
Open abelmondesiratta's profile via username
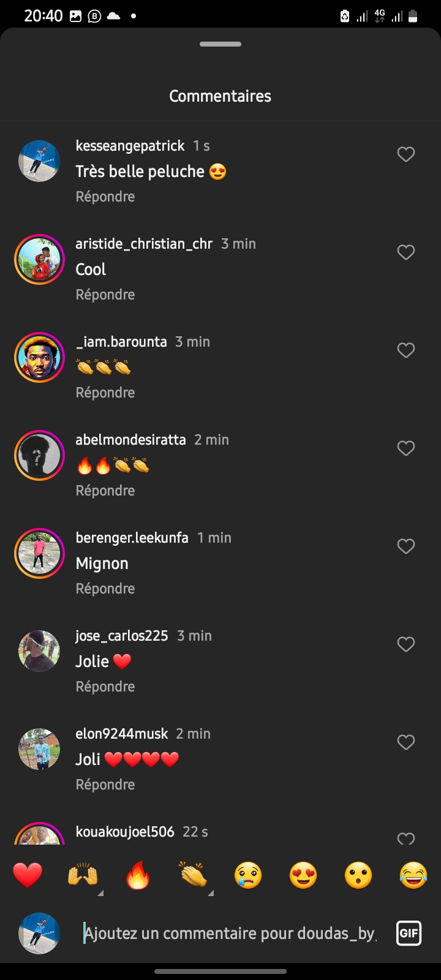(x=130, y=440)
